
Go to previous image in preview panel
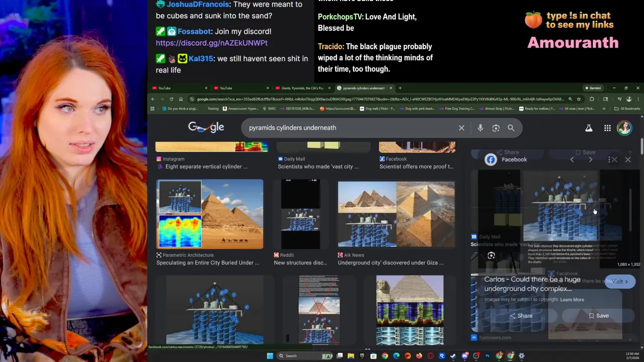[572, 160]
